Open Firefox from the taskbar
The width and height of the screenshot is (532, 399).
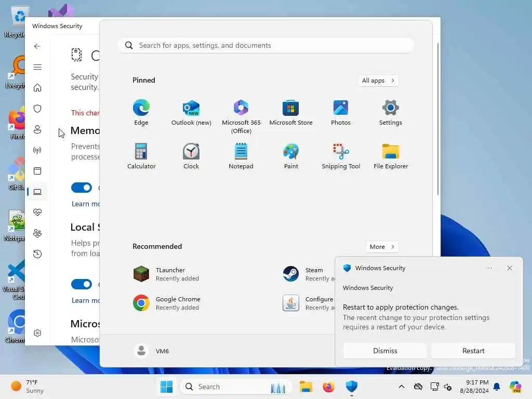click(328, 387)
